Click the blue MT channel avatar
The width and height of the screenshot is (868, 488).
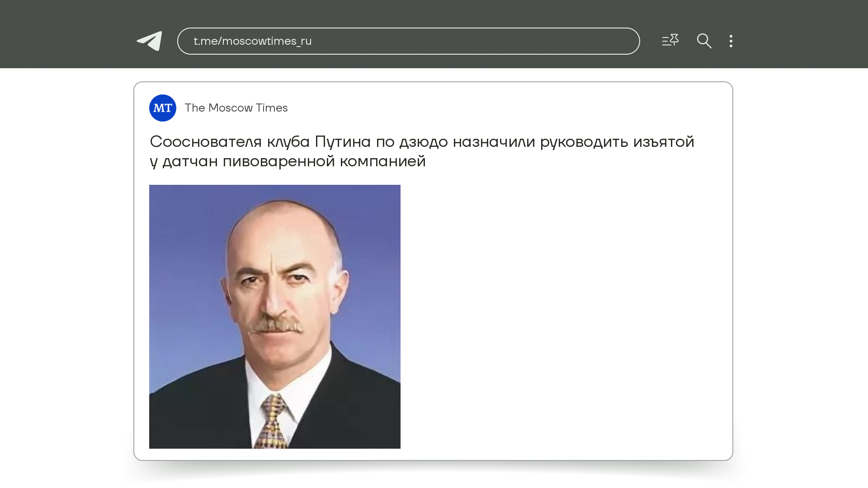[x=163, y=108]
